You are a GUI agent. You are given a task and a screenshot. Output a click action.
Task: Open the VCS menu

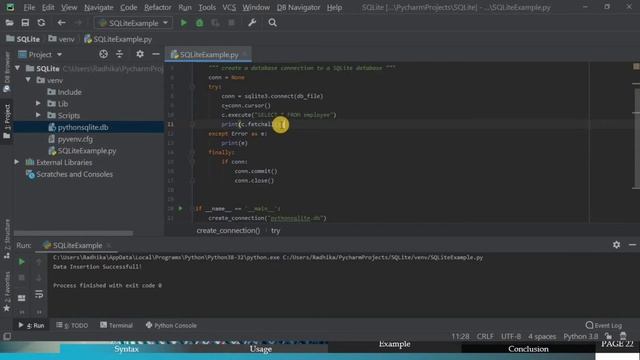pos(229,7)
